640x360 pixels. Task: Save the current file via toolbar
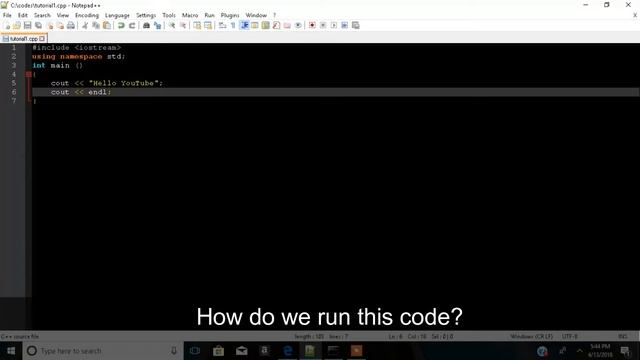coord(28,25)
